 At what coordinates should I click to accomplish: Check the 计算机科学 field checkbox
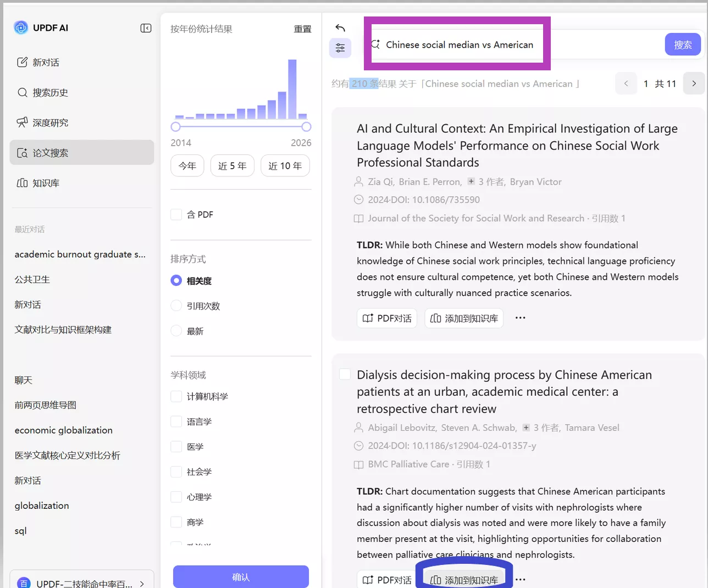point(176,396)
